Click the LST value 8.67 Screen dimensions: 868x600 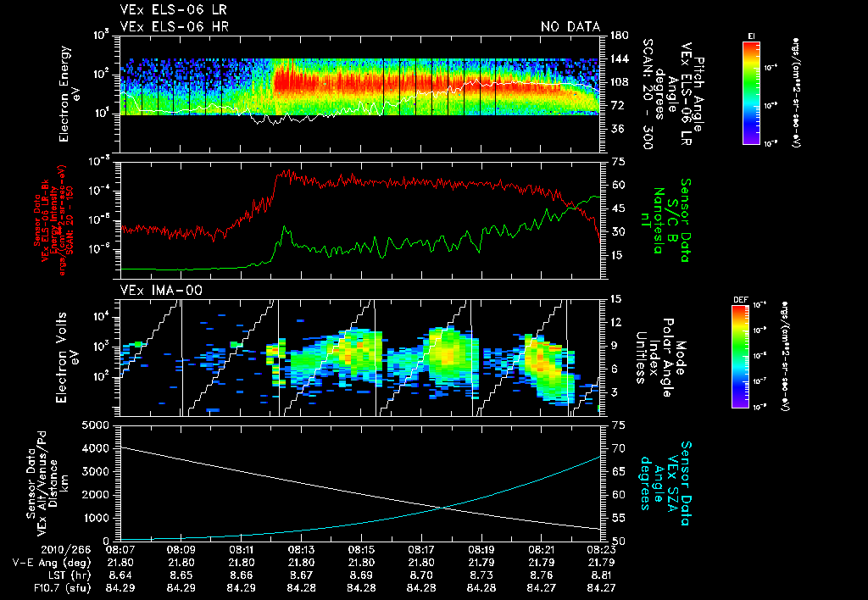(301, 575)
